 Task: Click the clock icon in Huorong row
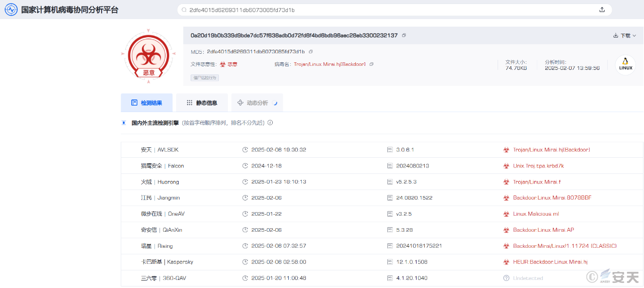245,182
